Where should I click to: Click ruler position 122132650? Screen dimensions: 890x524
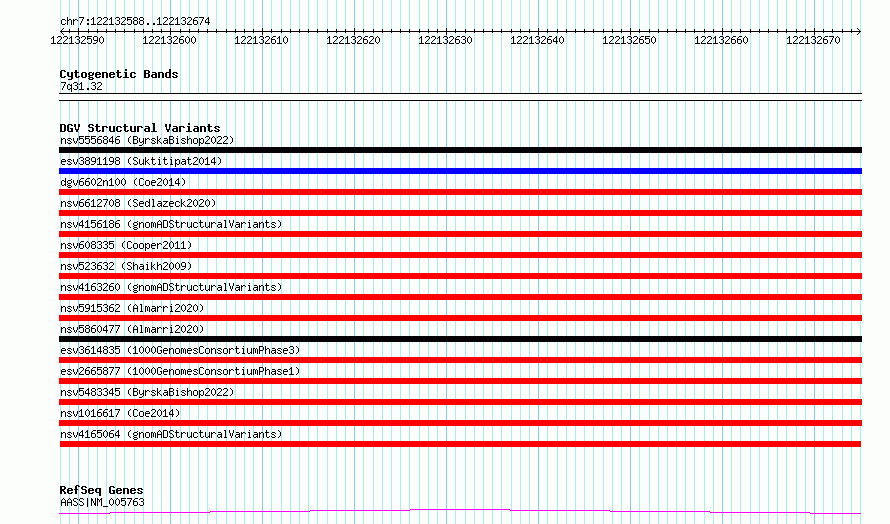click(629, 40)
